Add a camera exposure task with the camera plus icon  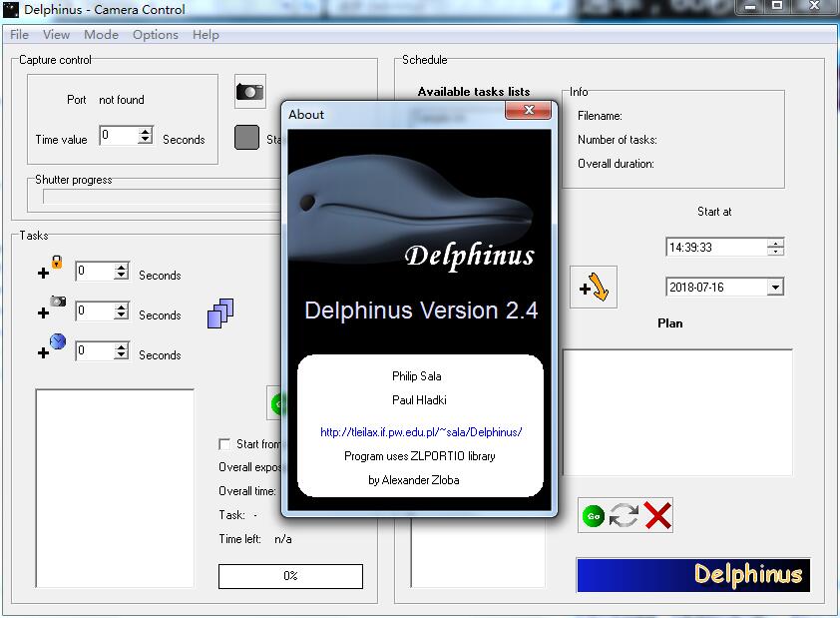pyautogui.click(x=52, y=308)
